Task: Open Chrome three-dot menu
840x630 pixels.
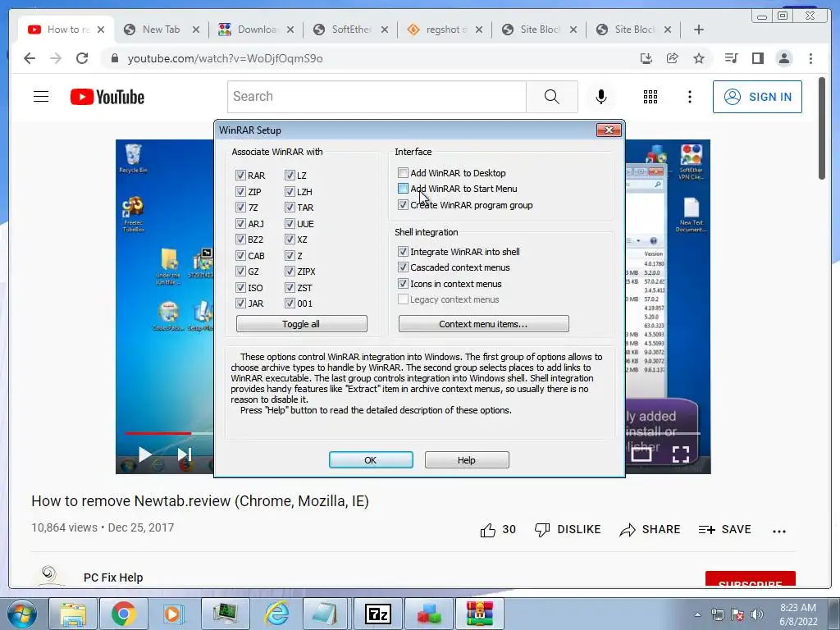Action: pos(810,58)
